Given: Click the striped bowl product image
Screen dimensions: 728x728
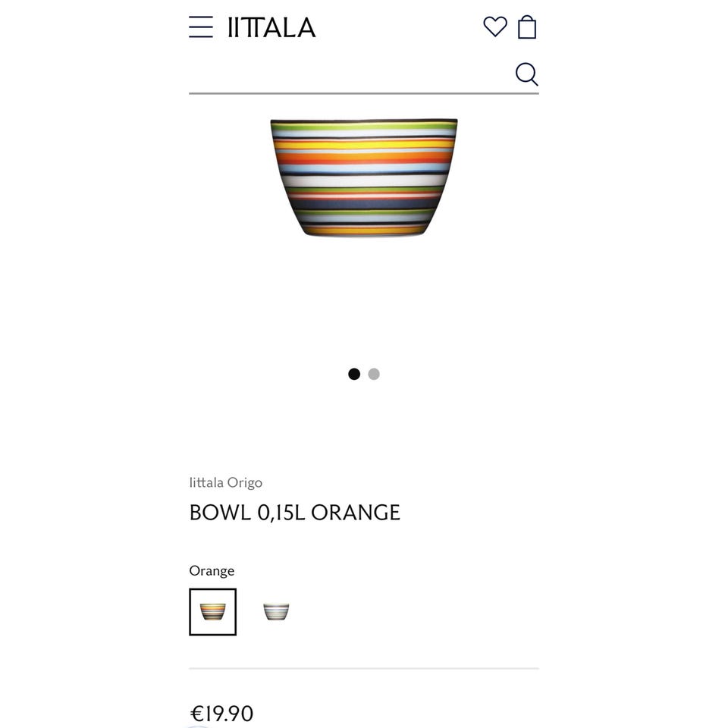Looking at the screenshot, I should [364, 177].
